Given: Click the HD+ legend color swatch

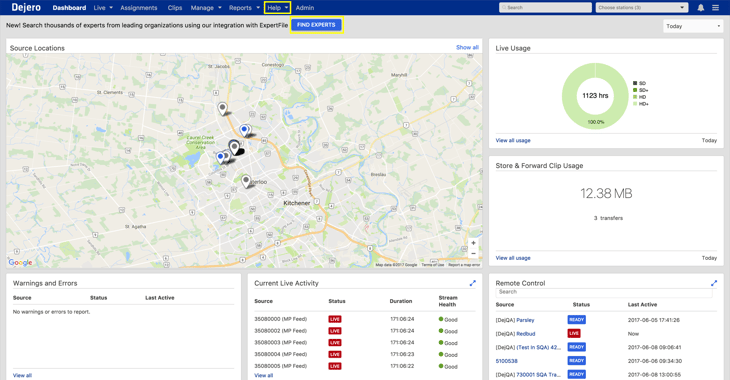Looking at the screenshot, I should point(635,104).
